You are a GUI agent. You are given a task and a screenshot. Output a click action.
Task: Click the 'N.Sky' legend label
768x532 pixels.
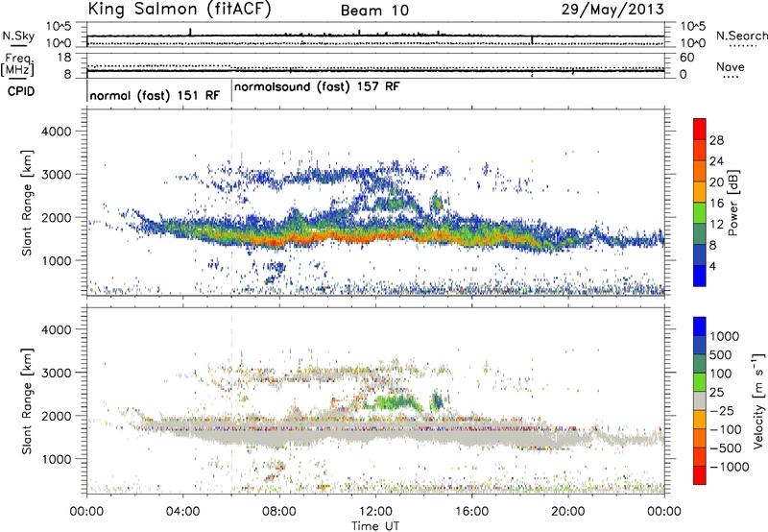(x=18, y=36)
